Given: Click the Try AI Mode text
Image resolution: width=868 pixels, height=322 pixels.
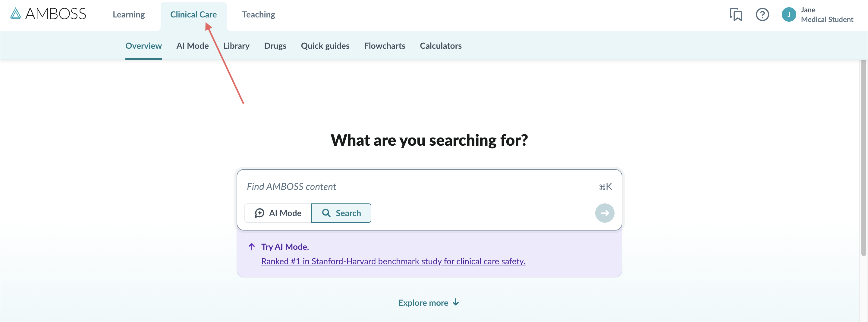Looking at the screenshot, I should 285,247.
